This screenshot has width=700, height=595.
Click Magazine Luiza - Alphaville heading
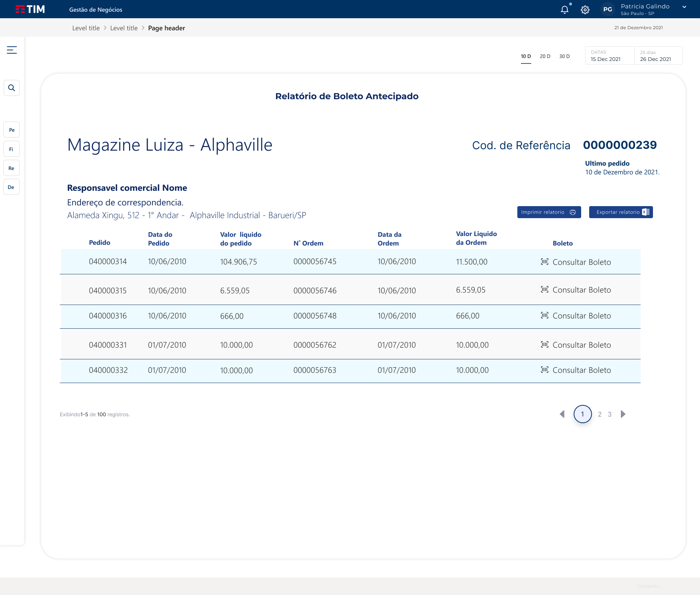(x=170, y=145)
